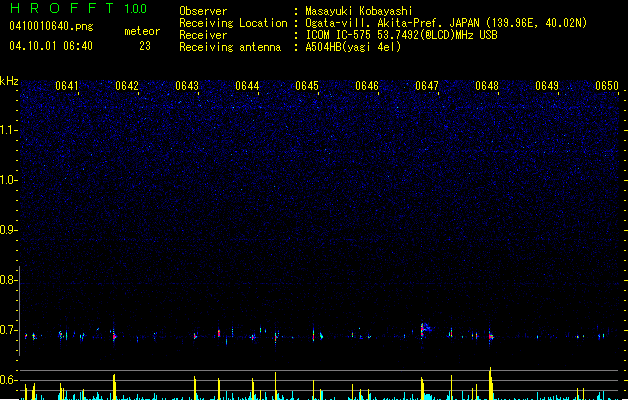Click the Receiving antenna label

click(x=230, y=47)
